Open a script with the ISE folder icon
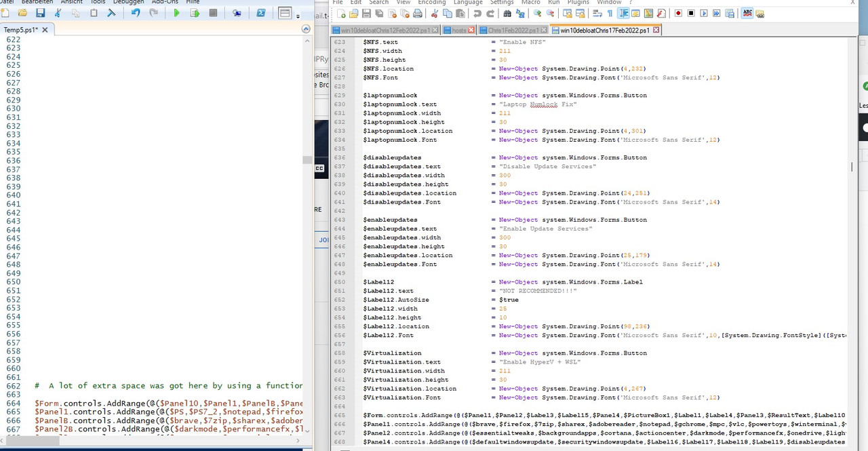868x451 pixels. (22, 13)
